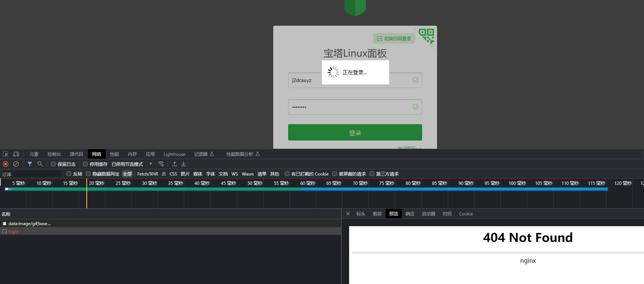
Task: Open network search with the magnifier icon
Action: tap(40, 164)
